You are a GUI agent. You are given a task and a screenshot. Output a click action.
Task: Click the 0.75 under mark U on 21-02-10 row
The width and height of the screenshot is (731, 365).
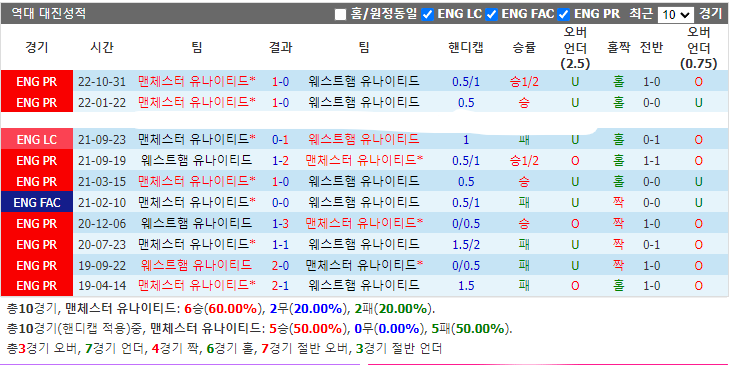[x=698, y=202]
